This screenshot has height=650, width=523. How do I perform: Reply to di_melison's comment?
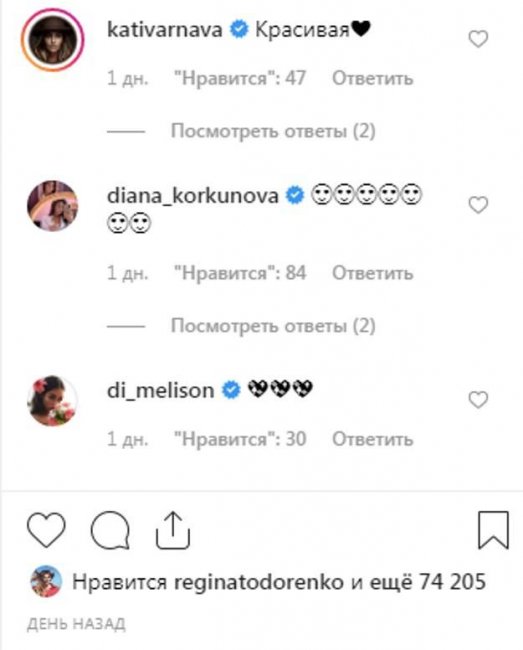click(x=373, y=439)
